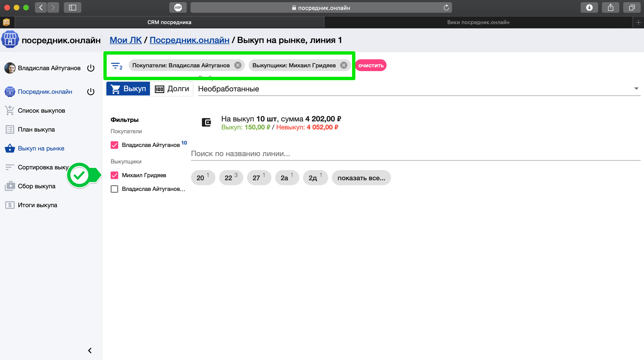The height and width of the screenshot is (360, 644).
Task: Switch to the Долги tab
Action: tap(172, 89)
